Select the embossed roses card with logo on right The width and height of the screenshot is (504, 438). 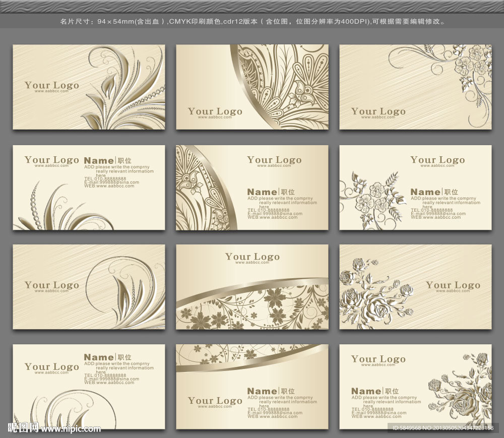pyautogui.click(x=416, y=287)
